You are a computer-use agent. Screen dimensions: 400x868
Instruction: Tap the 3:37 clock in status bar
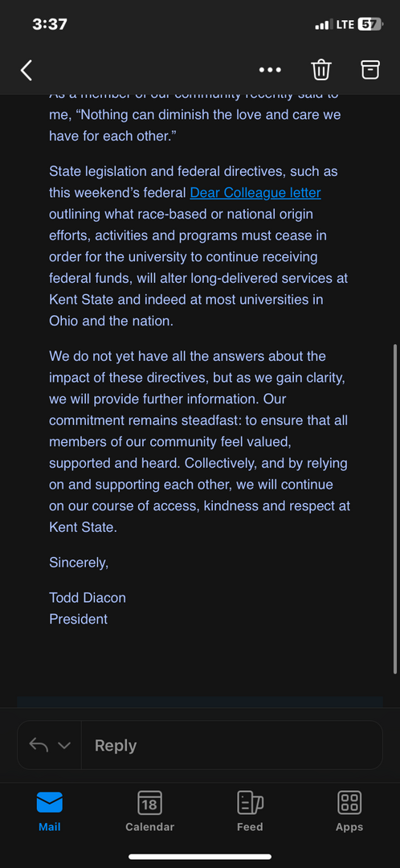point(50,24)
